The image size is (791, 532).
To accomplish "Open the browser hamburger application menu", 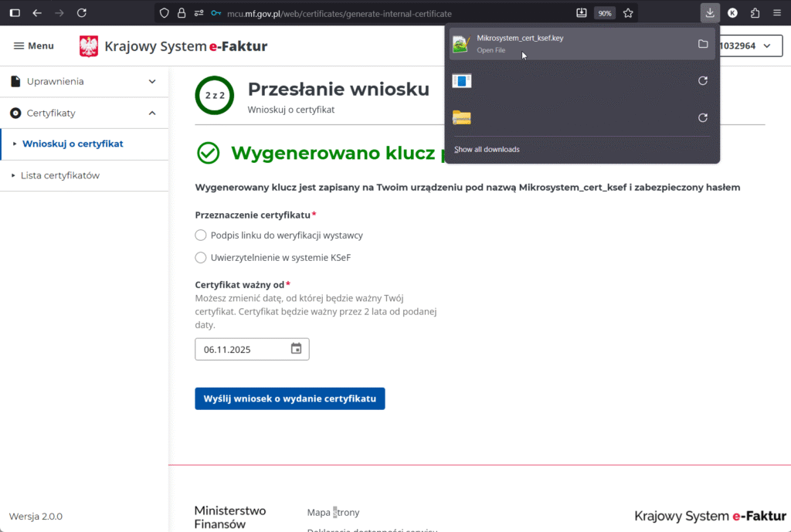I will [776, 13].
